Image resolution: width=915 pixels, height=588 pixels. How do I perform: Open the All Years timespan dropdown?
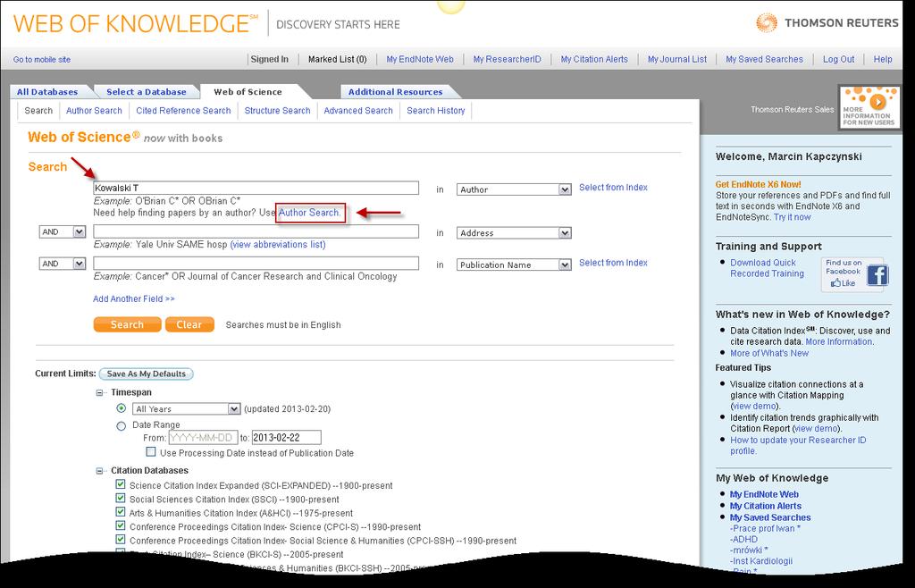pyautogui.click(x=186, y=409)
